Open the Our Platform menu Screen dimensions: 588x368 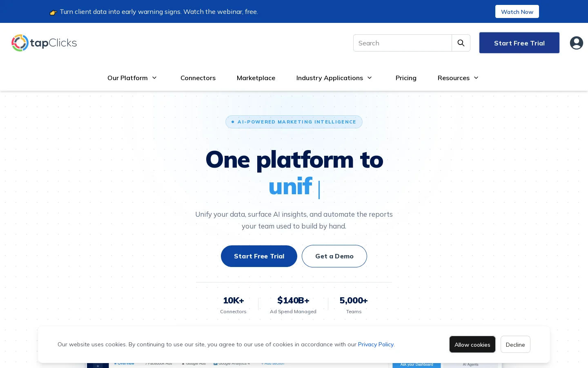(x=127, y=78)
